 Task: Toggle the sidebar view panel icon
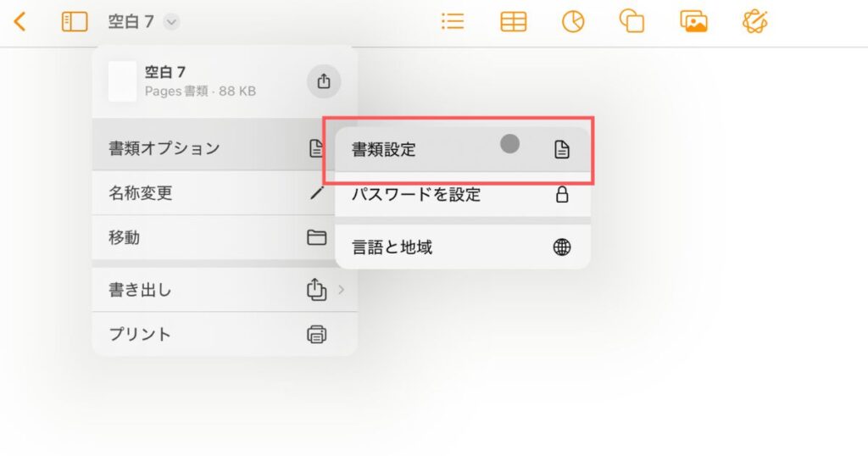click(x=75, y=22)
